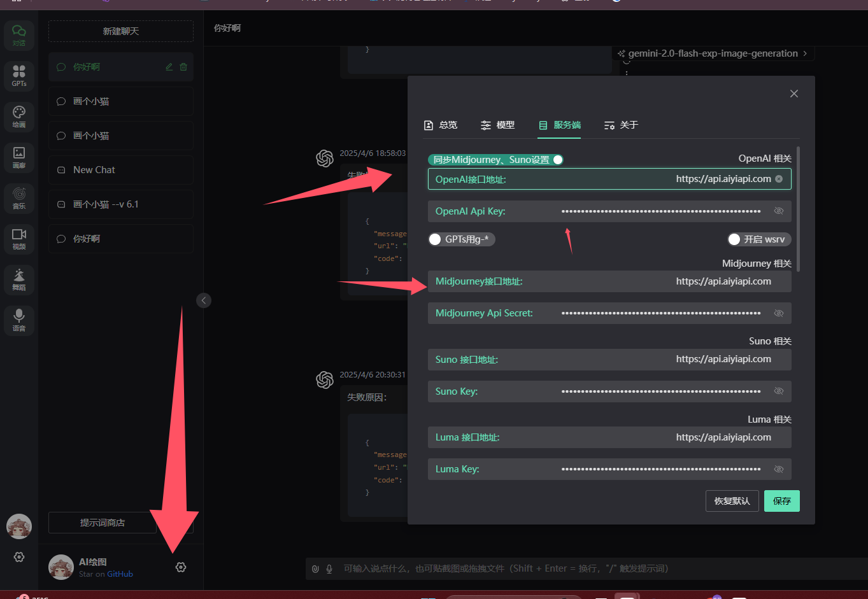Toggle the GPTs用g-* switch
The width and height of the screenshot is (868, 599).
(462, 239)
